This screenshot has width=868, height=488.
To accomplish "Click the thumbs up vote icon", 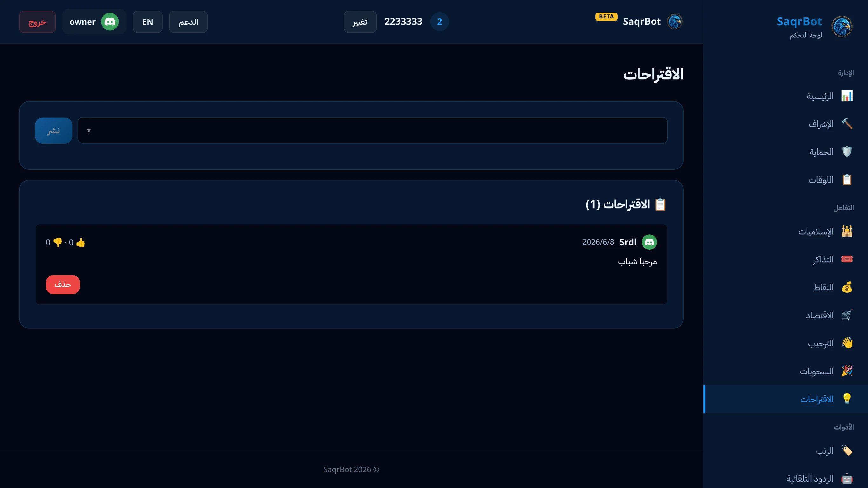I will coord(80,242).
